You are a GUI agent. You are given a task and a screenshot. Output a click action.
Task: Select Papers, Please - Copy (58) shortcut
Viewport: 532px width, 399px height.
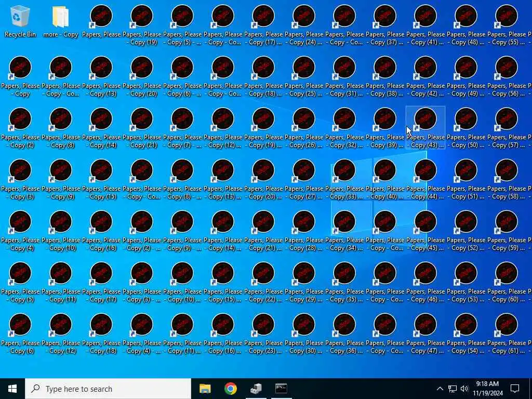click(506, 180)
